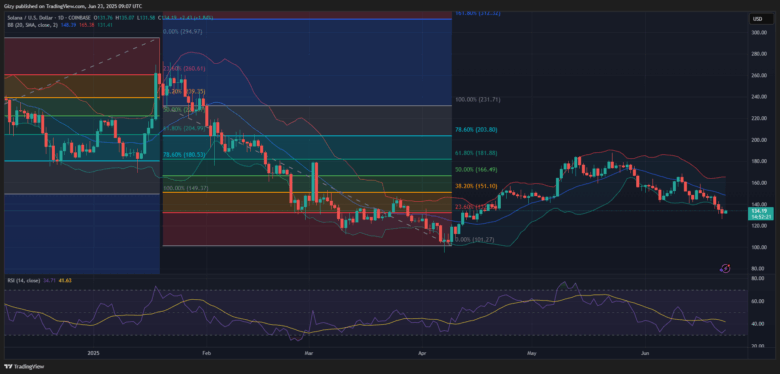This screenshot has width=780, height=374.
Task: Click the Fib label 78.60% (203.80)
Action: point(476,129)
